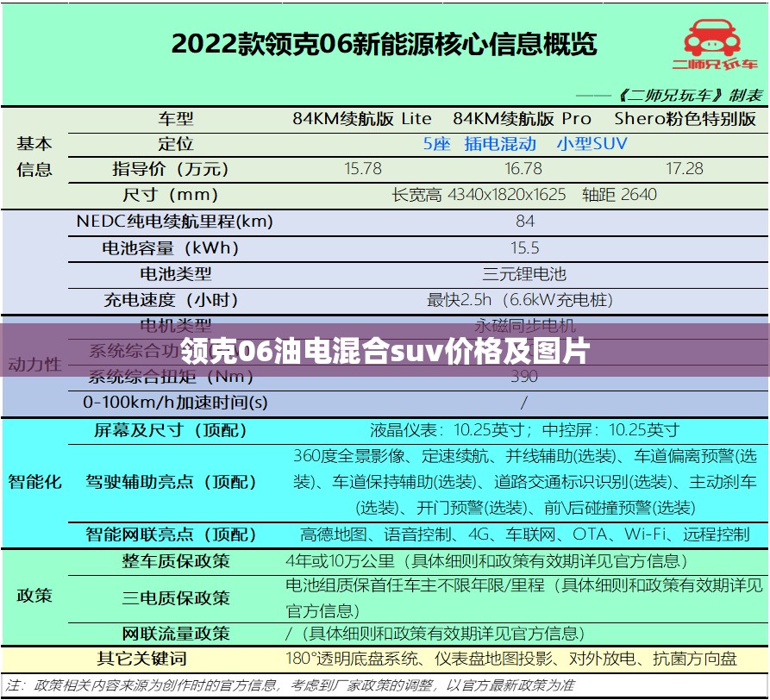Click the 电池类型 row label
770x700 pixels.
point(175,274)
